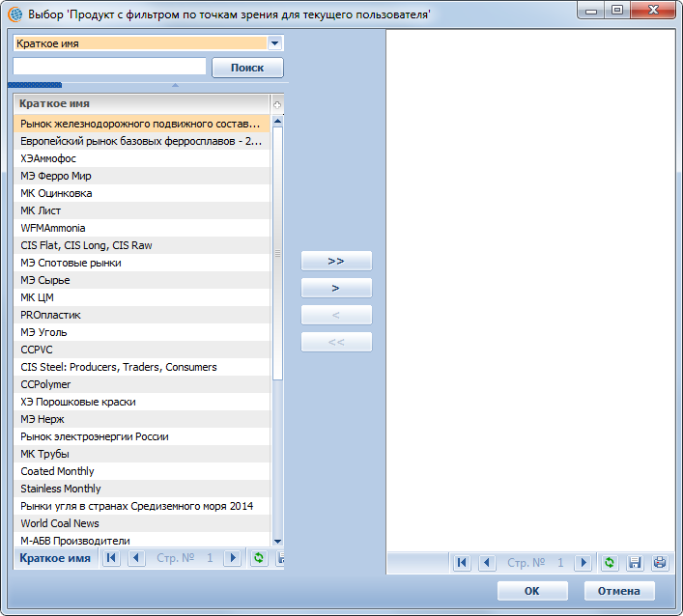Screen dimensions: 683x616
Task: Click page number field in right pager
Action: (x=560, y=563)
